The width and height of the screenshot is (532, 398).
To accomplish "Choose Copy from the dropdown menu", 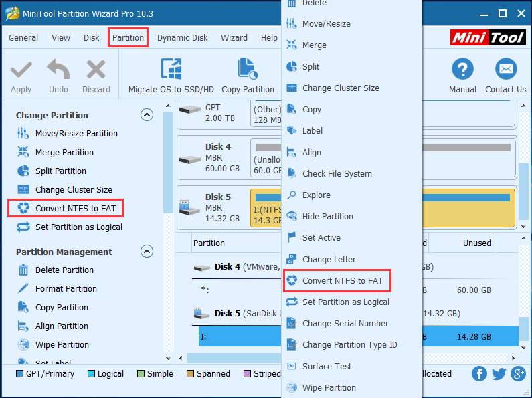I will [352, 110].
